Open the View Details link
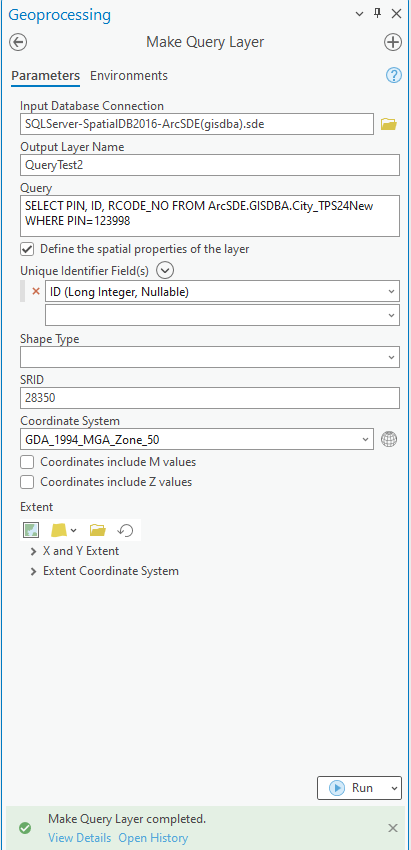Screen dimensions: 411x850 80,838
